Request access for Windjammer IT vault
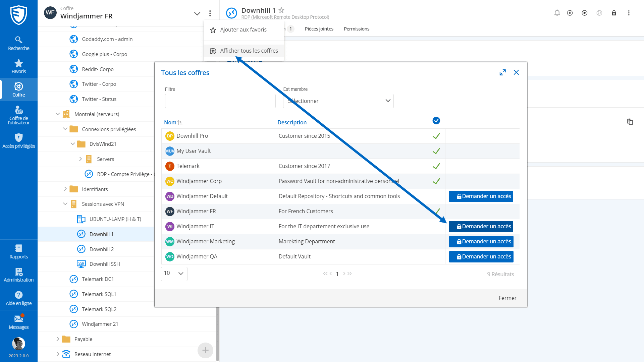644x362 pixels. pos(481,227)
